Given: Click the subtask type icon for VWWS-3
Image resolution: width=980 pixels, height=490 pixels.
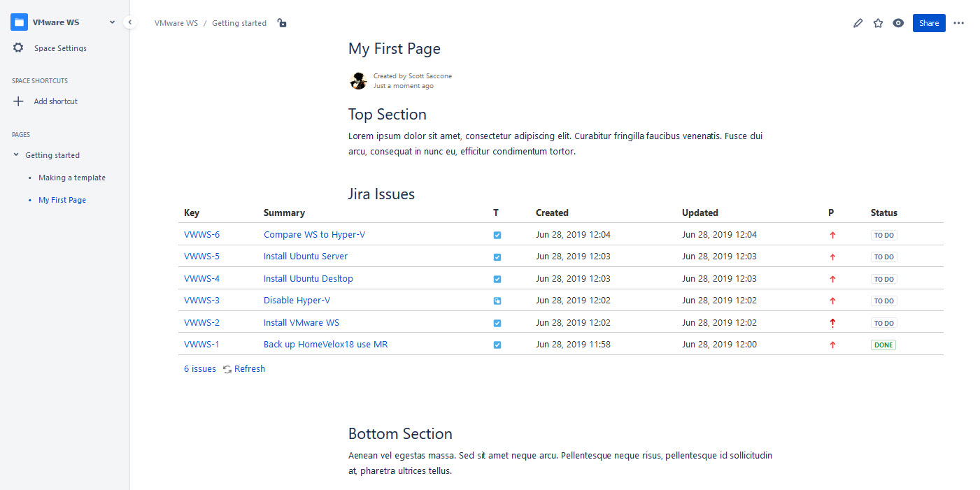Looking at the screenshot, I should (x=497, y=301).
